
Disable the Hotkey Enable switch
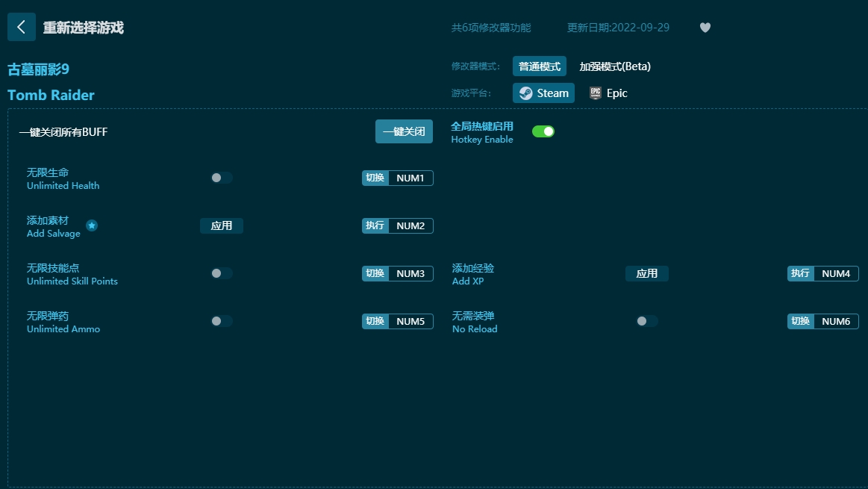(x=543, y=131)
